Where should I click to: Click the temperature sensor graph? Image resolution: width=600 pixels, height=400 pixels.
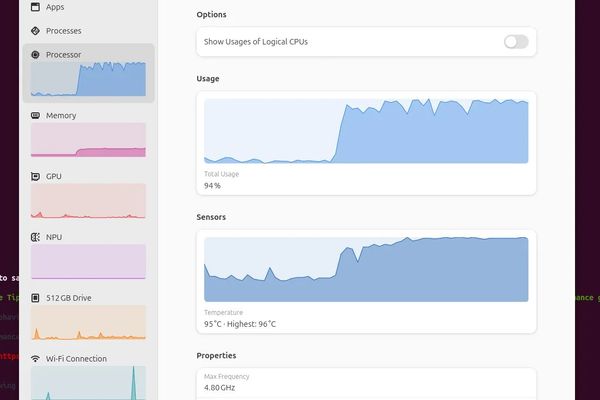coord(366,269)
